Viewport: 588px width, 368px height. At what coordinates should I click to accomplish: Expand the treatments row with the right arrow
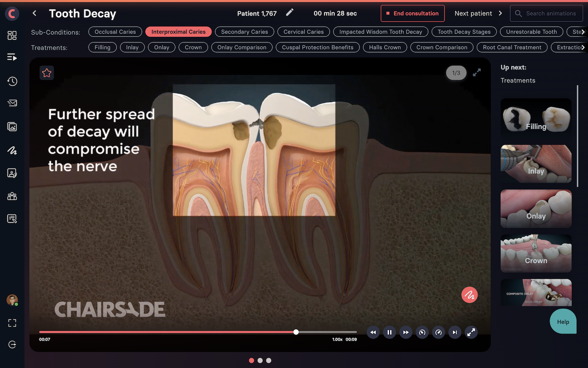583,47
